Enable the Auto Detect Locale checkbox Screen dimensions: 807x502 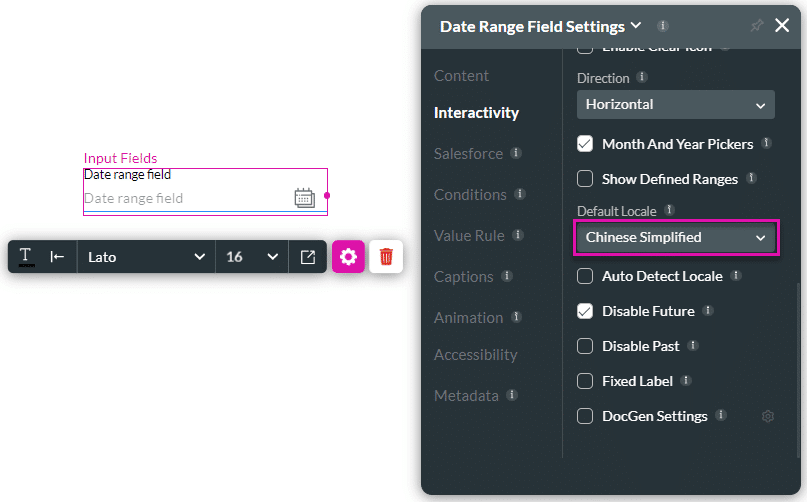coord(586,276)
